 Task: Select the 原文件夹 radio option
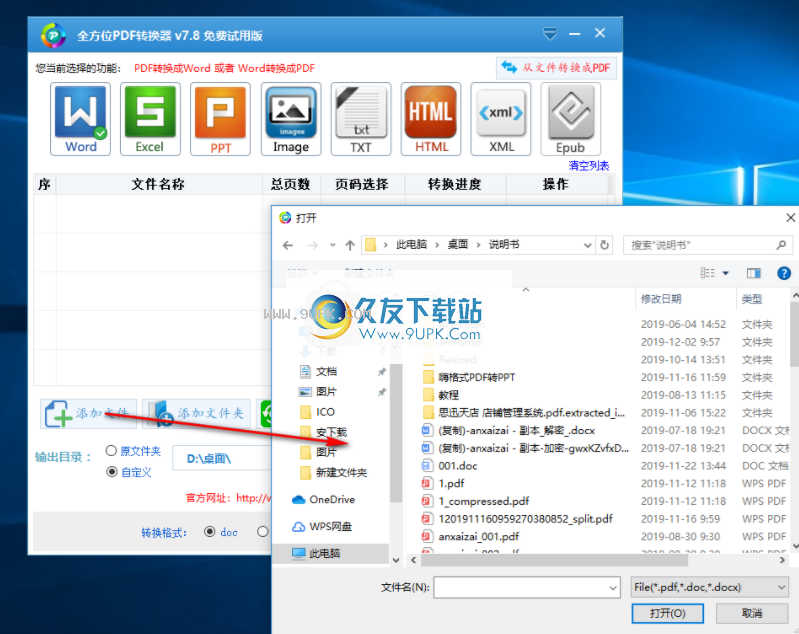111,451
